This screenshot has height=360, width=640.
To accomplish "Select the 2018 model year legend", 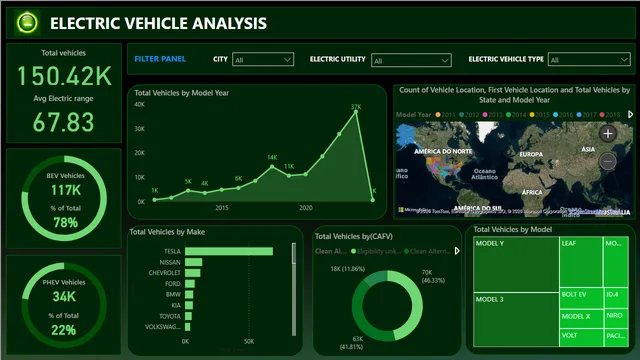I will click(610, 115).
